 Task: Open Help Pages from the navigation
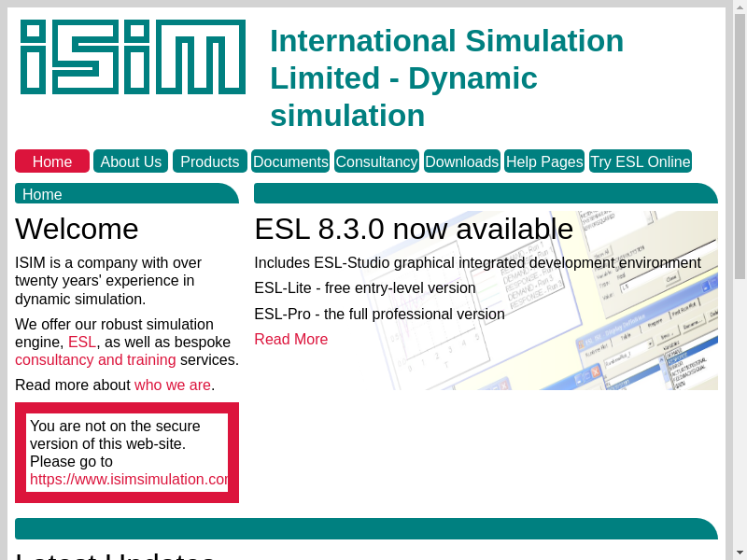(544, 161)
